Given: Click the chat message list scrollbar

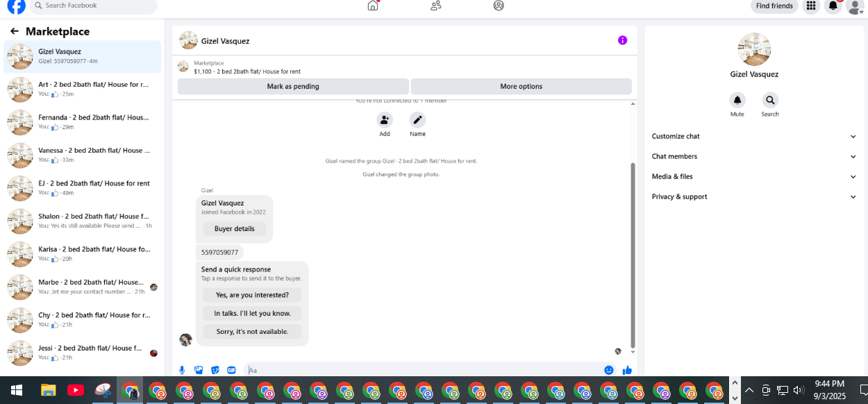Looking at the screenshot, I should tap(633, 255).
